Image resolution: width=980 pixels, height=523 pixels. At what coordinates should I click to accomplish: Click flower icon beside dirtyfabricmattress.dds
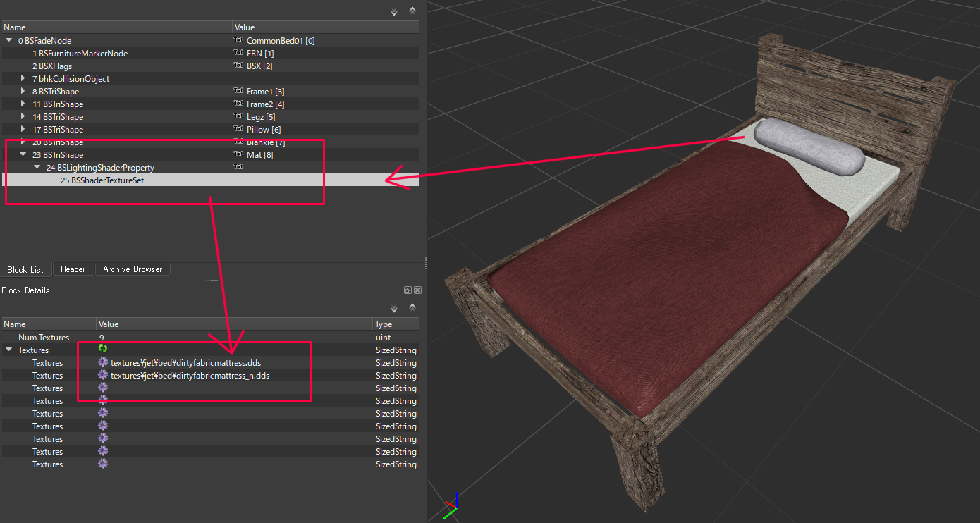point(103,362)
